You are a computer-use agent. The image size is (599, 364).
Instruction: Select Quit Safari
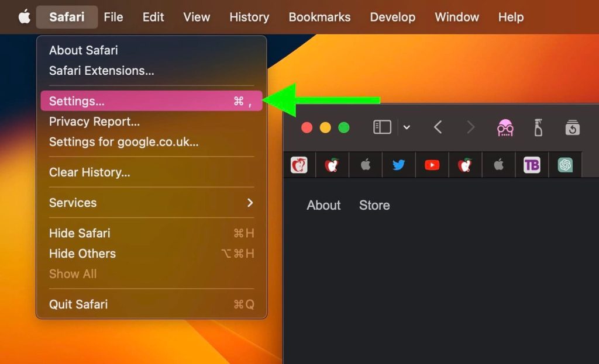(x=152, y=304)
